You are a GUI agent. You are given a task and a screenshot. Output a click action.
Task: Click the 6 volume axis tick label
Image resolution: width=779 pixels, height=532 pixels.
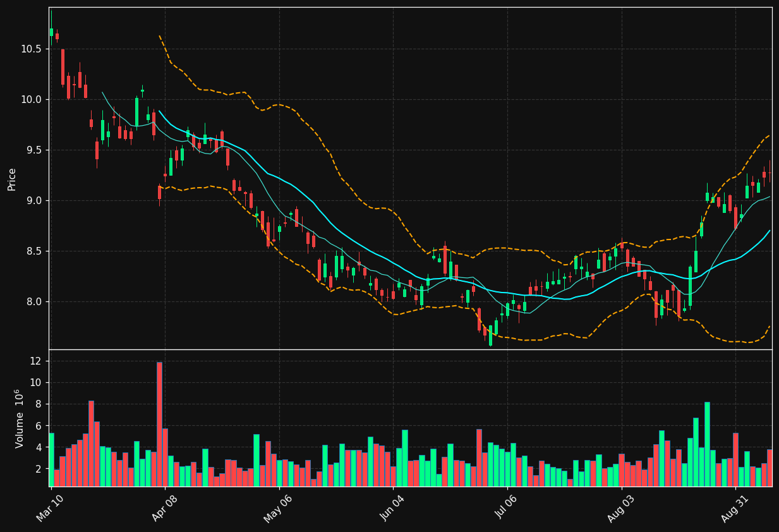38,426
